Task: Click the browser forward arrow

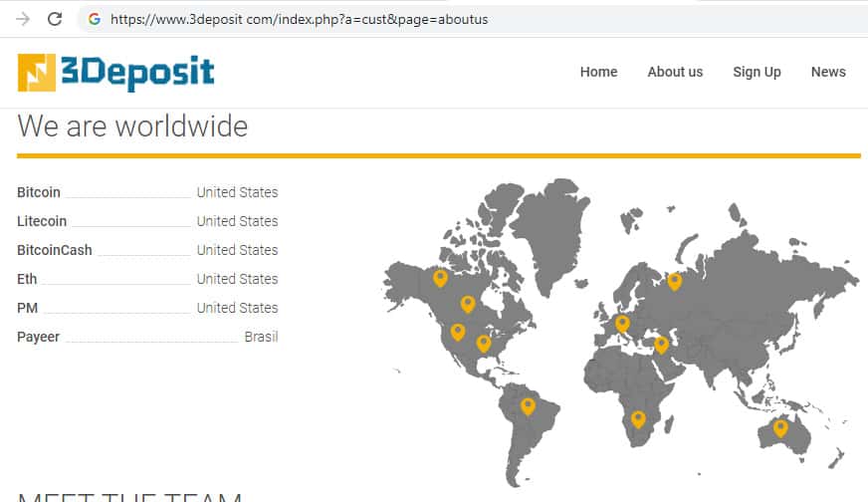Action: 23,19
